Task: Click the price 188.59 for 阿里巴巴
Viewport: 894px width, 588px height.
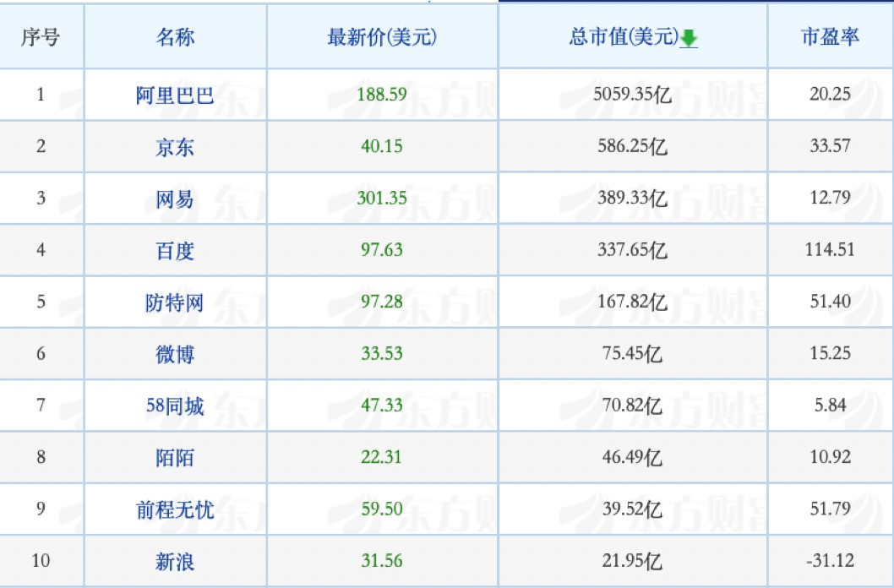Action: (382, 94)
